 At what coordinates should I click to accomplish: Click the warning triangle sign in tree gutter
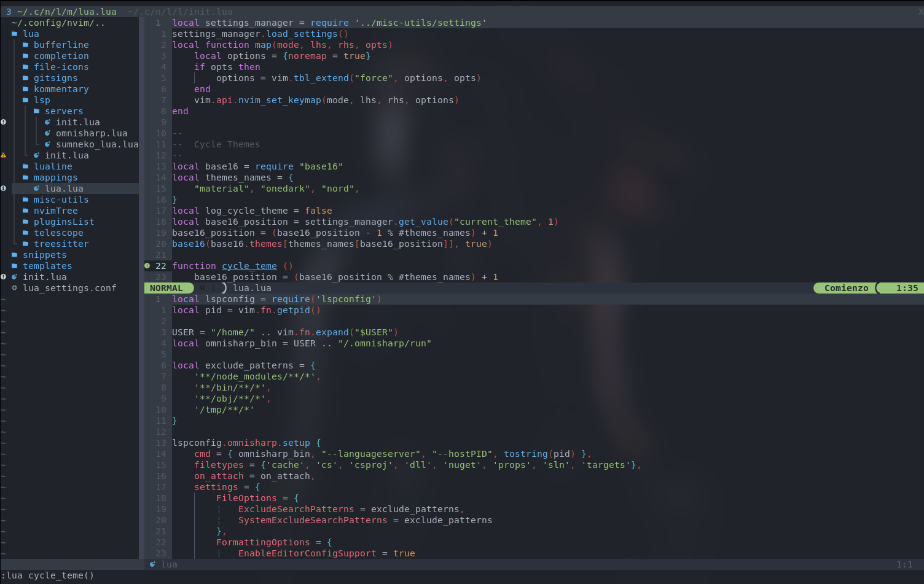[4, 155]
